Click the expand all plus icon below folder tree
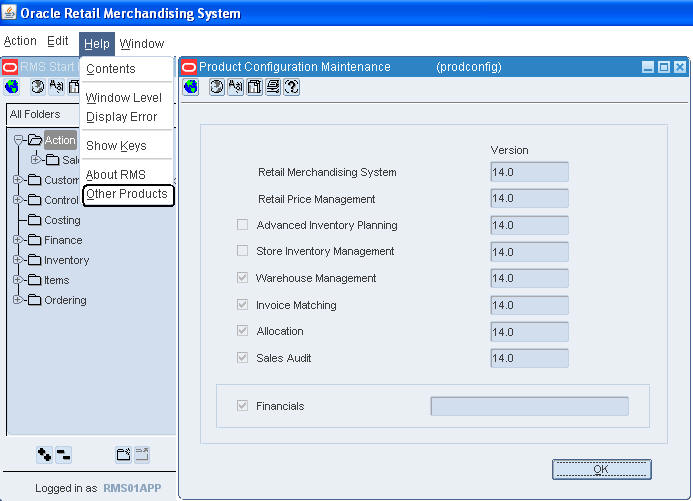Viewport: 693px width, 501px height. [44, 454]
